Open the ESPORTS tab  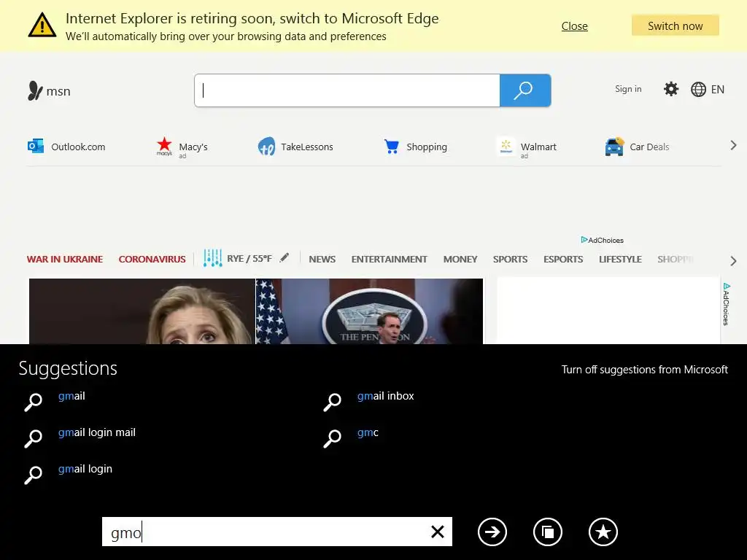[563, 260]
